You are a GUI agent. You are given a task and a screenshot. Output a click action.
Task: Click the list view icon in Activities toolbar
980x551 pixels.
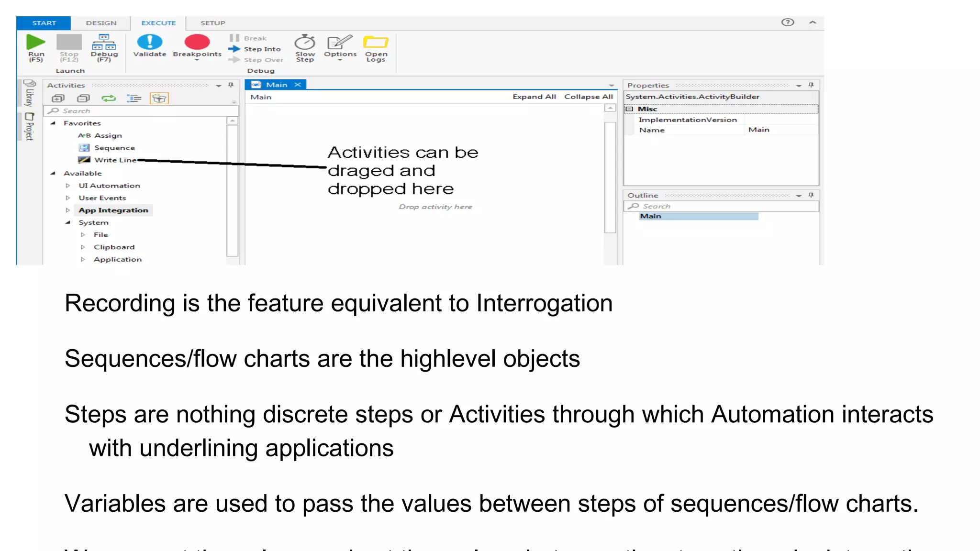(134, 99)
